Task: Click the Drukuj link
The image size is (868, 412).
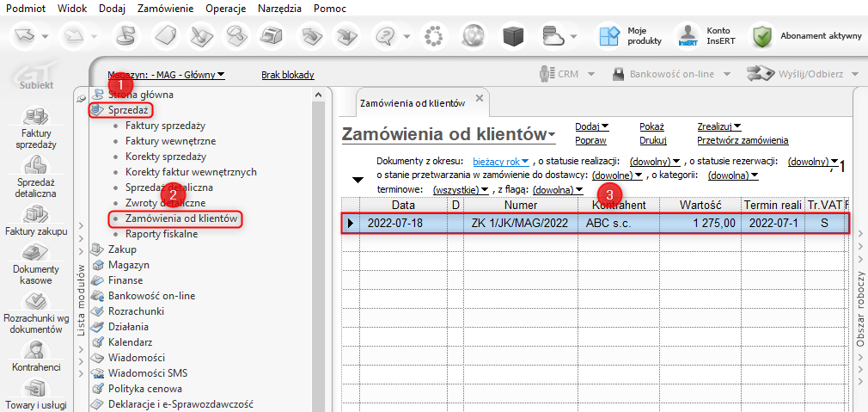Action: [652, 140]
